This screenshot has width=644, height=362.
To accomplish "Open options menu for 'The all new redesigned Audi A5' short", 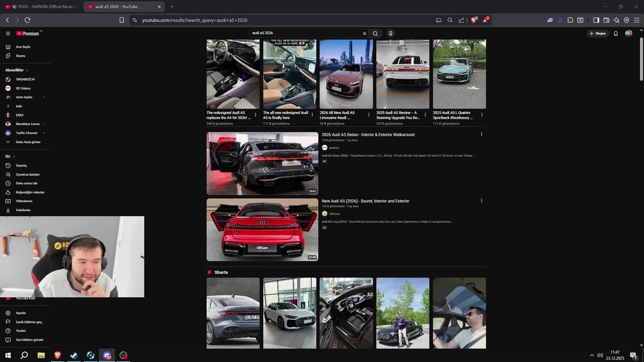I will (x=312, y=115).
